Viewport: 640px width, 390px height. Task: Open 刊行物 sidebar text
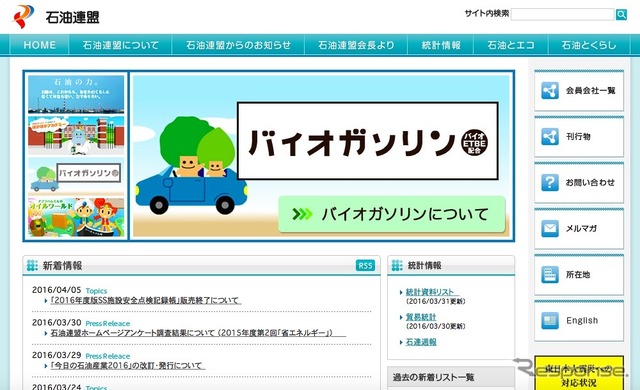[578, 137]
